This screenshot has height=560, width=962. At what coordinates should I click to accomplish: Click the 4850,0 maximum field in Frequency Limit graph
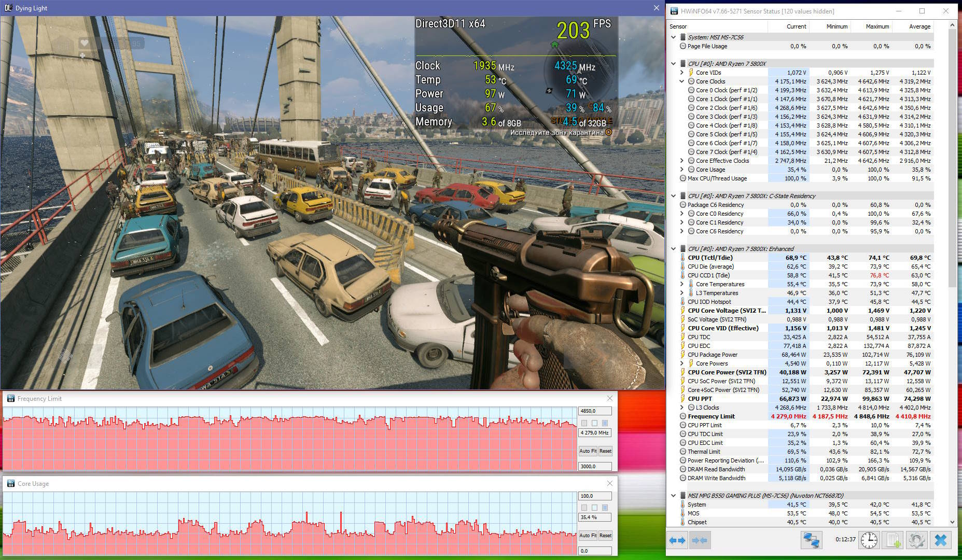595,411
